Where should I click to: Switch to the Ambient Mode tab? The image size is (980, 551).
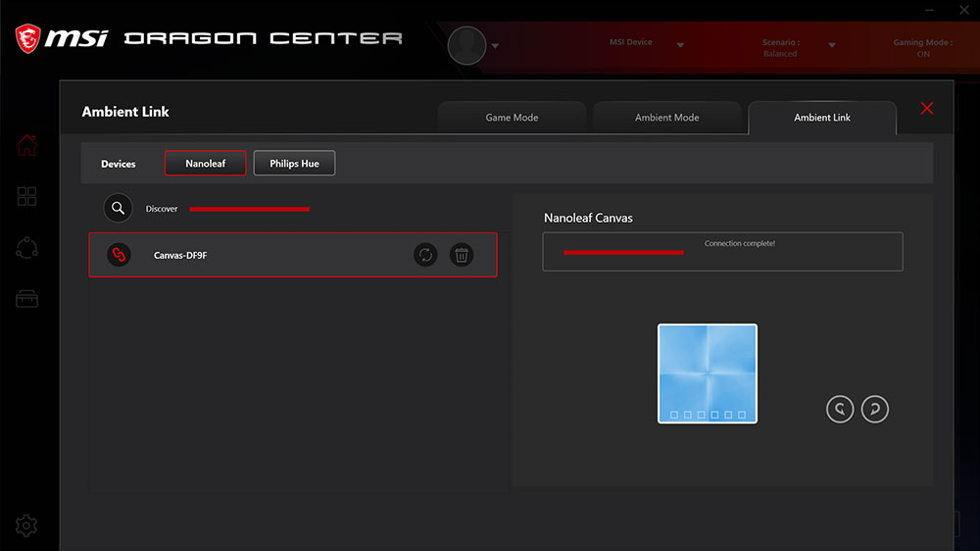tap(666, 117)
